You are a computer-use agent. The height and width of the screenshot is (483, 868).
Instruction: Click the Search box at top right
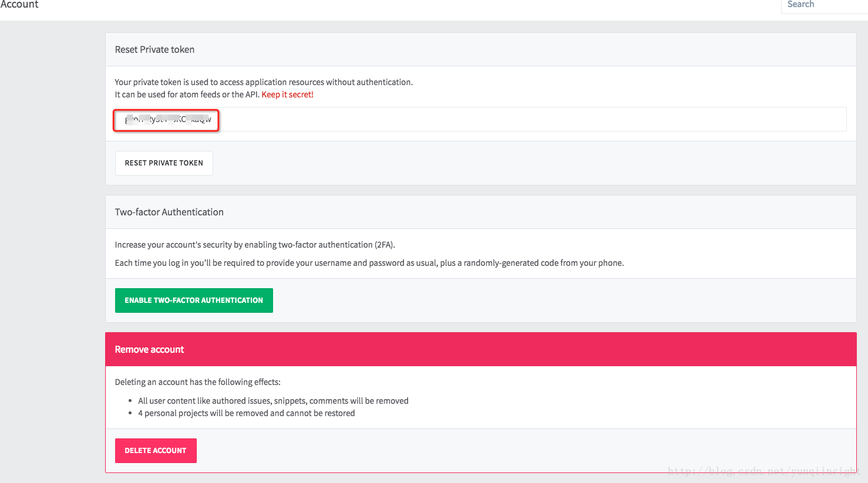(824, 5)
